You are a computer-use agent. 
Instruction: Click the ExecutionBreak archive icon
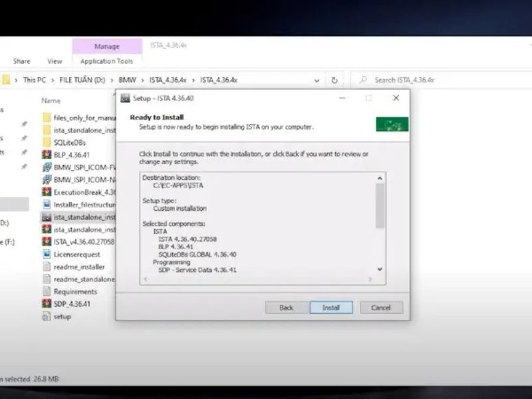47,192
